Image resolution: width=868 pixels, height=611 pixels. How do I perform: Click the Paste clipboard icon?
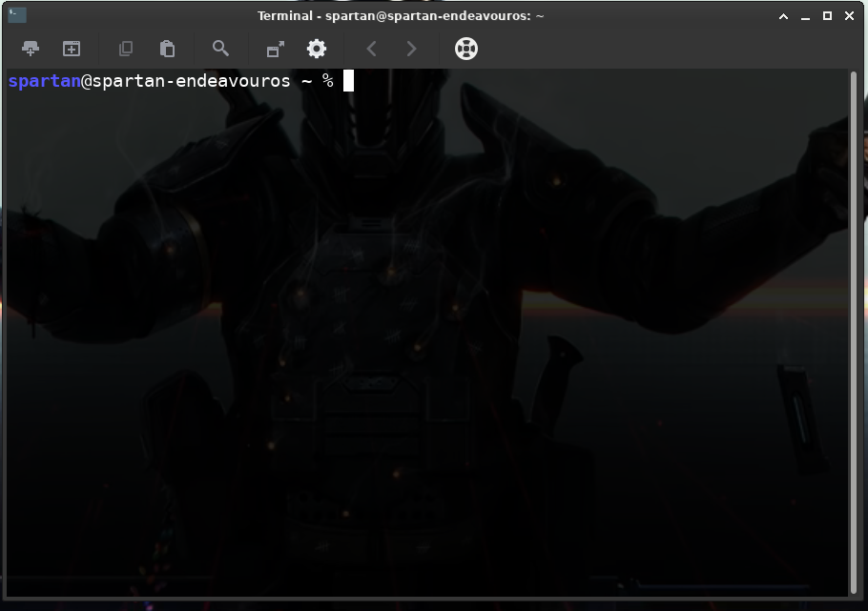(x=167, y=49)
